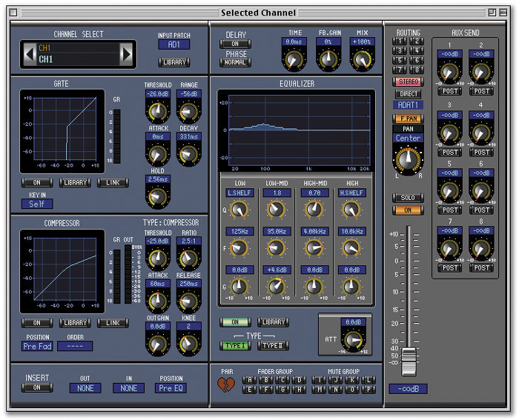Click the broken heart Pair icon
The image size is (519, 420).
tap(225, 384)
